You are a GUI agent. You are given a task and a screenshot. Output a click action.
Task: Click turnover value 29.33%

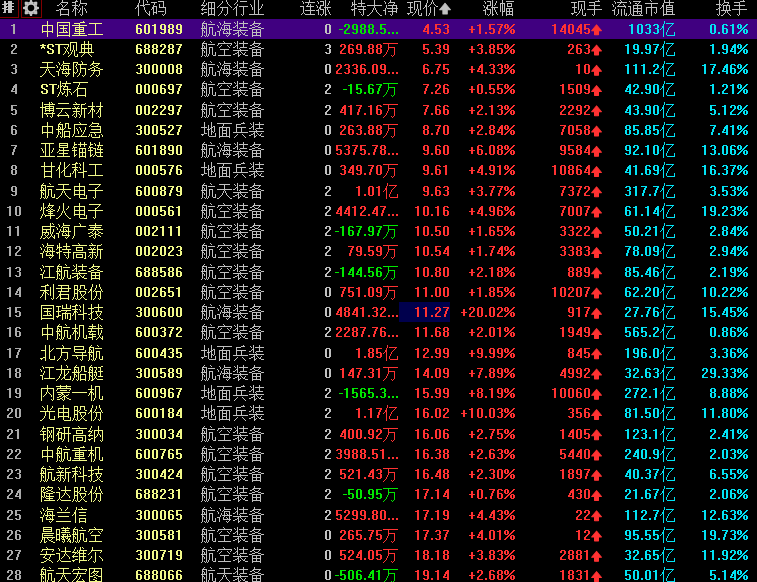coord(725,374)
